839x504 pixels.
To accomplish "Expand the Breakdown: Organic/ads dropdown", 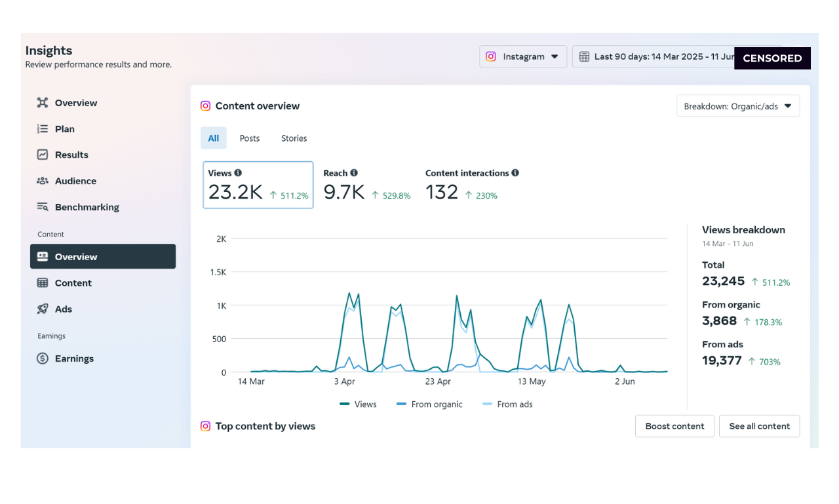I will click(x=737, y=106).
